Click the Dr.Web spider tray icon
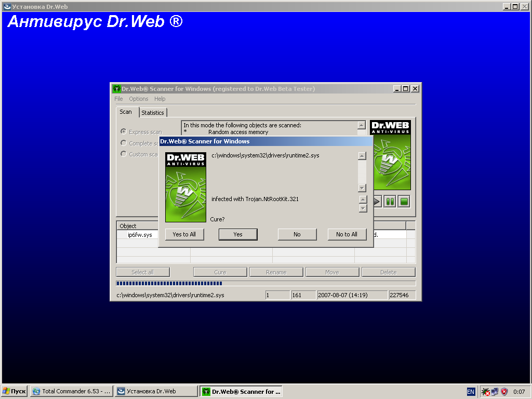 pyautogui.click(x=486, y=392)
